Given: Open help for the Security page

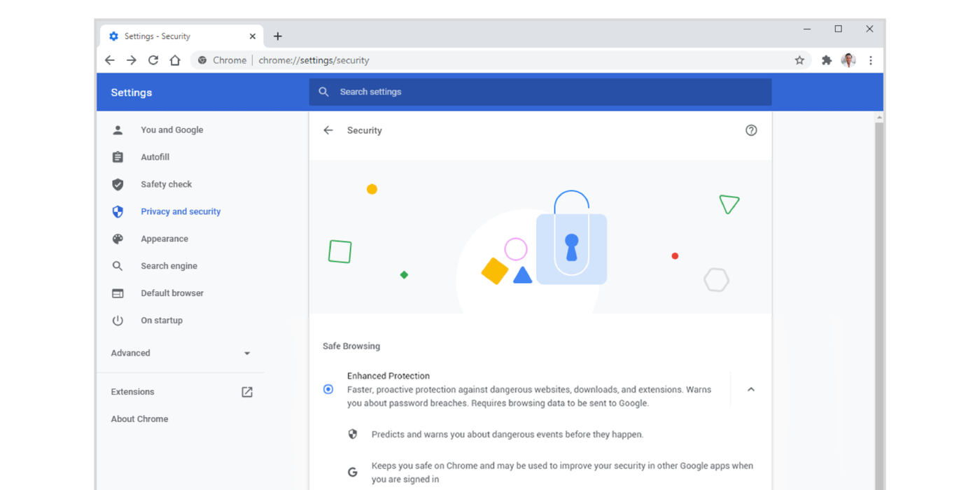Looking at the screenshot, I should click(751, 130).
